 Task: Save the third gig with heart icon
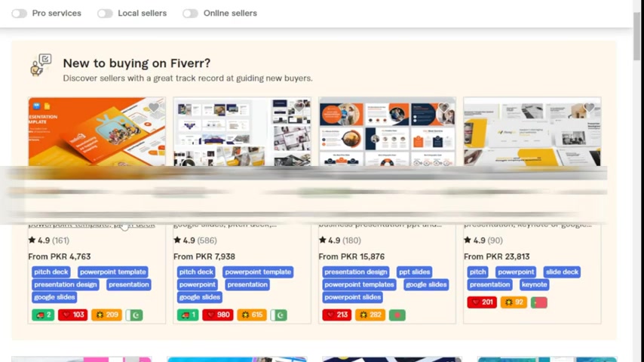pyautogui.click(x=444, y=107)
